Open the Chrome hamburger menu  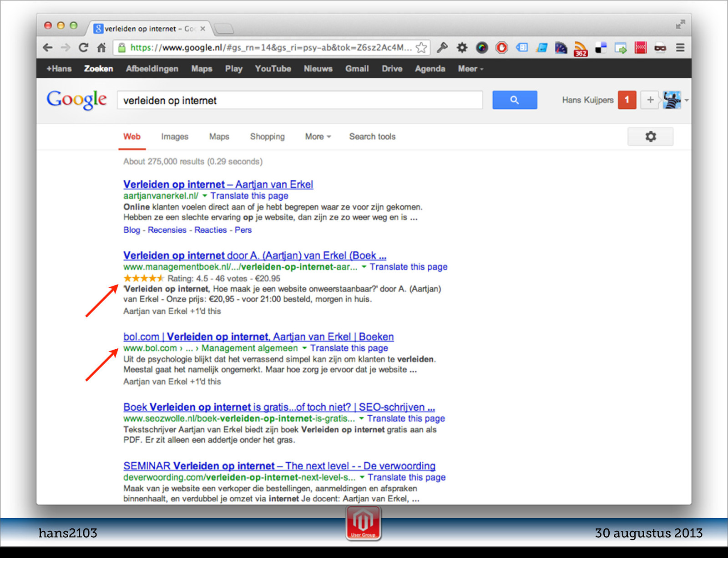[680, 47]
